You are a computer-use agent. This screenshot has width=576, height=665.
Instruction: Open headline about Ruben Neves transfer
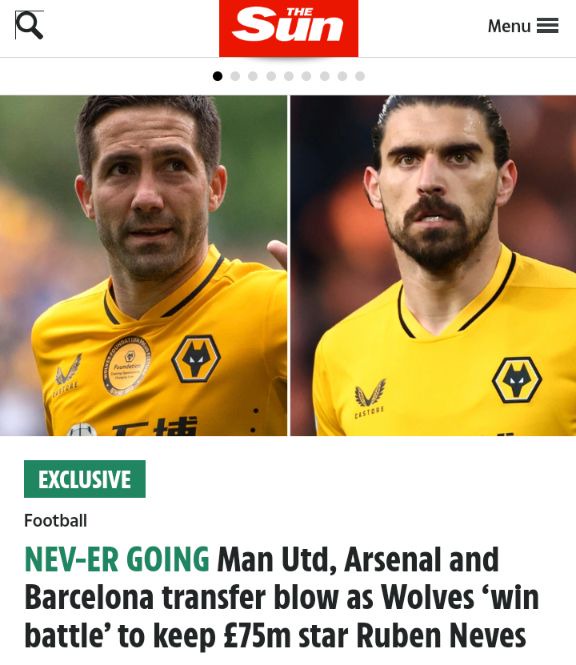click(282, 598)
